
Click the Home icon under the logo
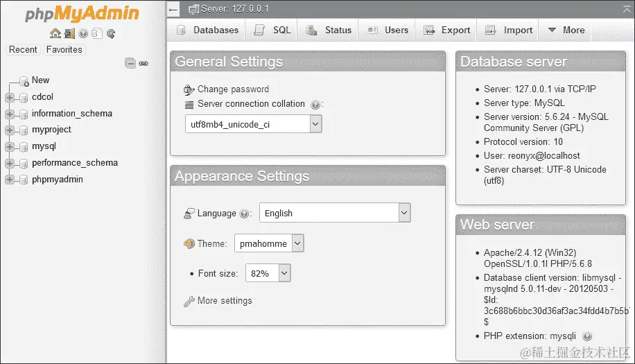55,33
